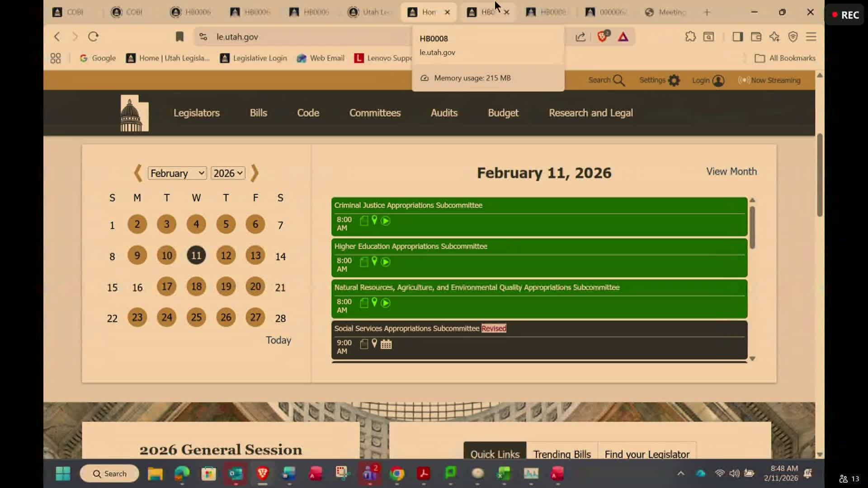Viewport: 868px width, 488px height.
Task: Click Utah Capitol logo home icon
Action: coord(134,113)
